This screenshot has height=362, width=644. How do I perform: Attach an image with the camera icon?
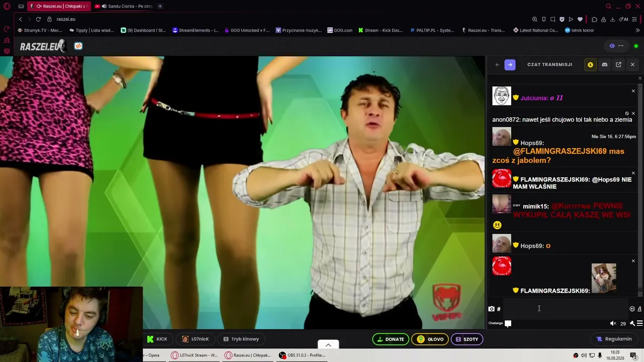coord(491,309)
